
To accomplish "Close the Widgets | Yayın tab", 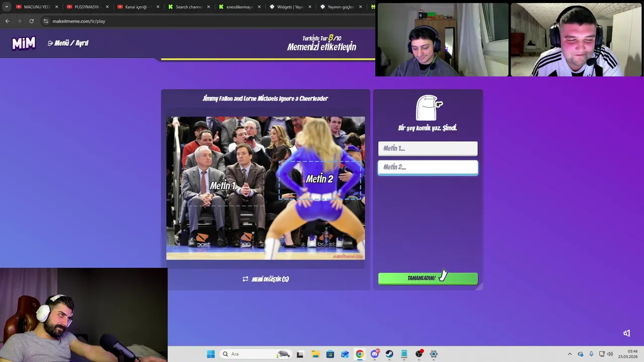I will tap(310, 7).
